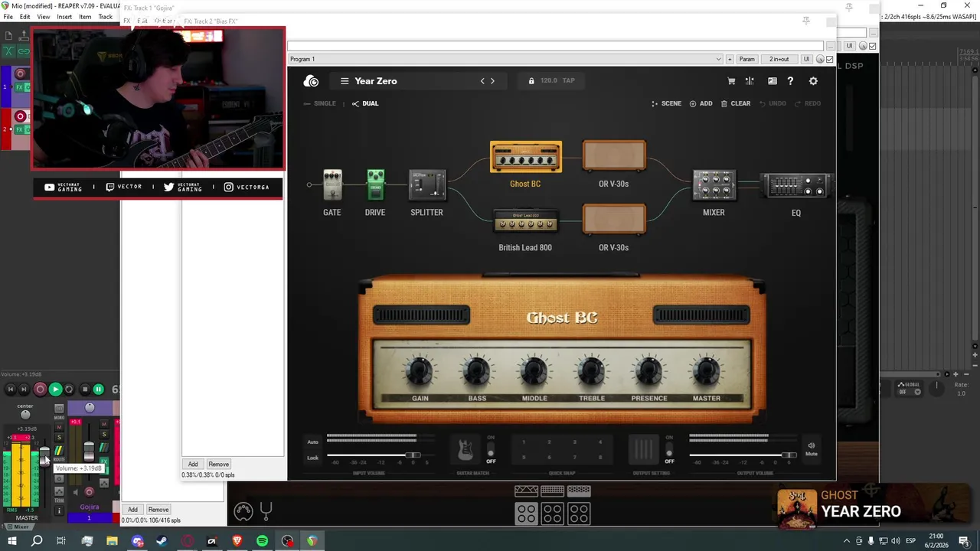Open the Track menu in REAPER

point(105,17)
